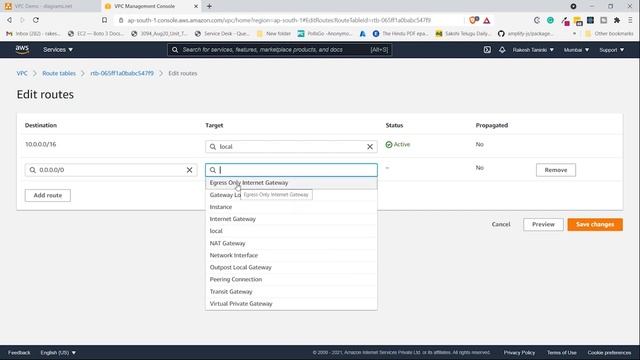Open the New folder bookmark
The height and width of the screenshot is (360, 640).
click(274, 33)
